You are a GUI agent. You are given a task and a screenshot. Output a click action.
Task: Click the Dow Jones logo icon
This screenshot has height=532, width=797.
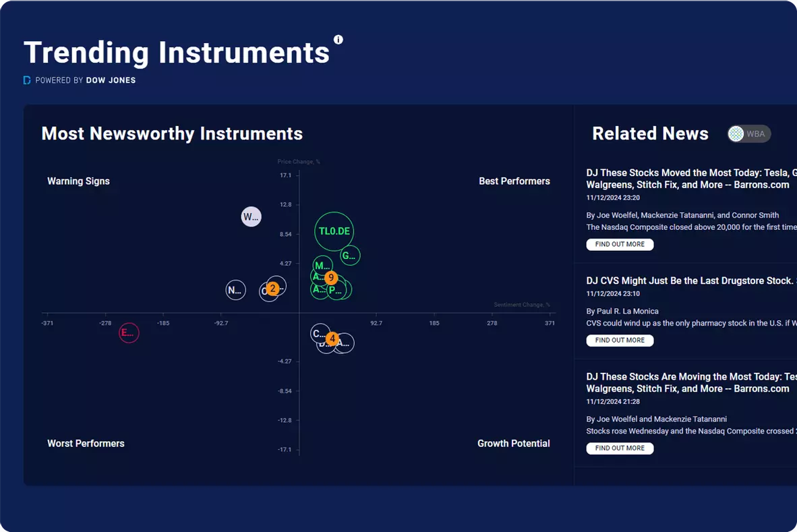tap(27, 80)
